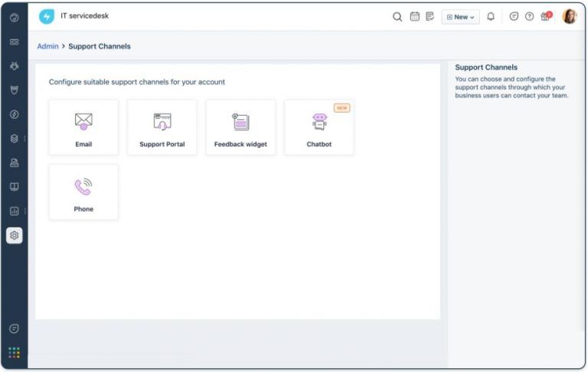This screenshot has width=588, height=372.
Task: Click the help question mark icon
Action: click(529, 17)
